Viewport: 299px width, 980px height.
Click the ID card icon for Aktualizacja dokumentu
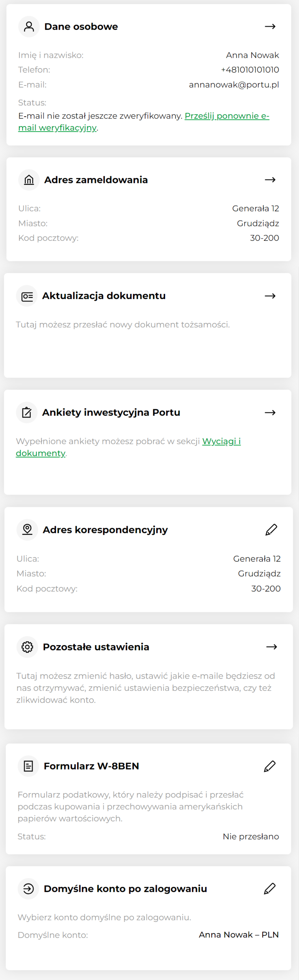tap(27, 296)
